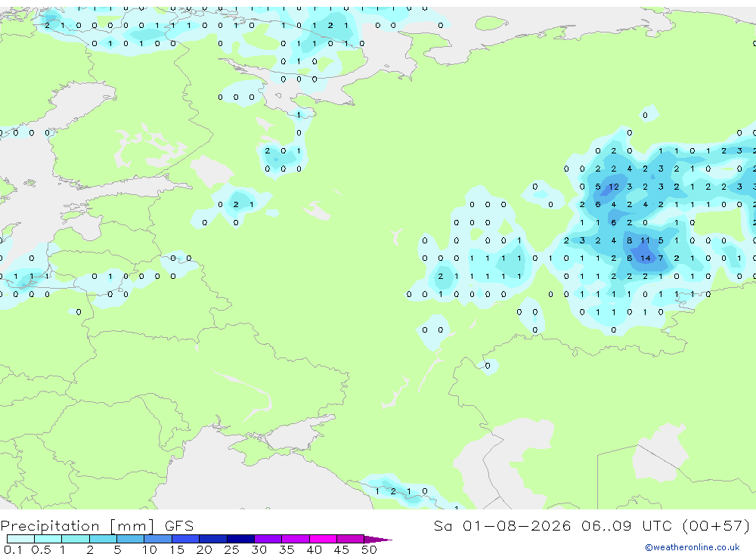Click the '25' legend scale label

(x=231, y=549)
